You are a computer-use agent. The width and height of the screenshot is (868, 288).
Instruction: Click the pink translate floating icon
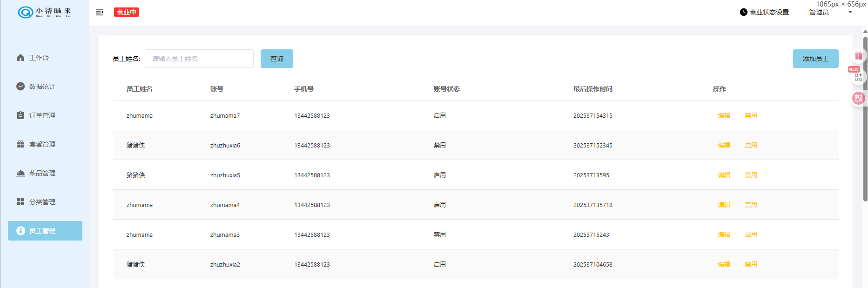click(x=858, y=98)
